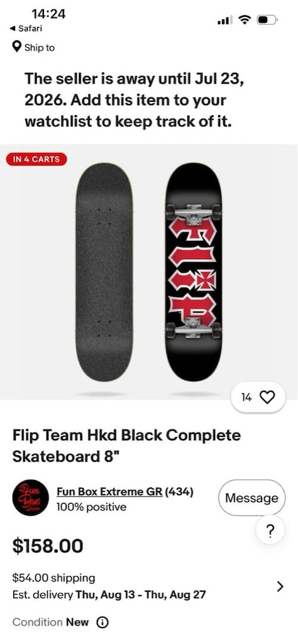Go back to Safari via back arrow
This screenshot has height=644, width=298.
(12, 28)
